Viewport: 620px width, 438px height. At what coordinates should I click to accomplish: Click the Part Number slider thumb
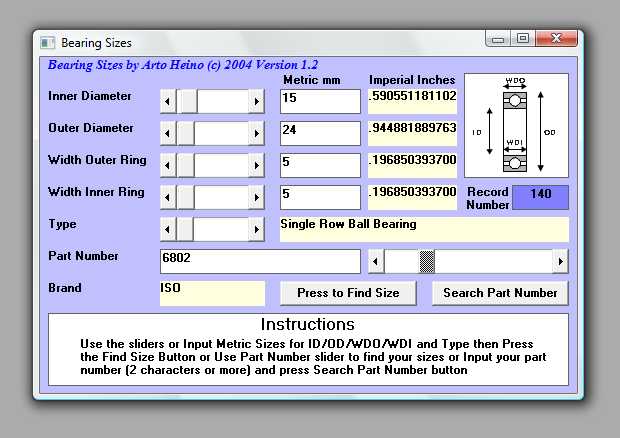427,261
